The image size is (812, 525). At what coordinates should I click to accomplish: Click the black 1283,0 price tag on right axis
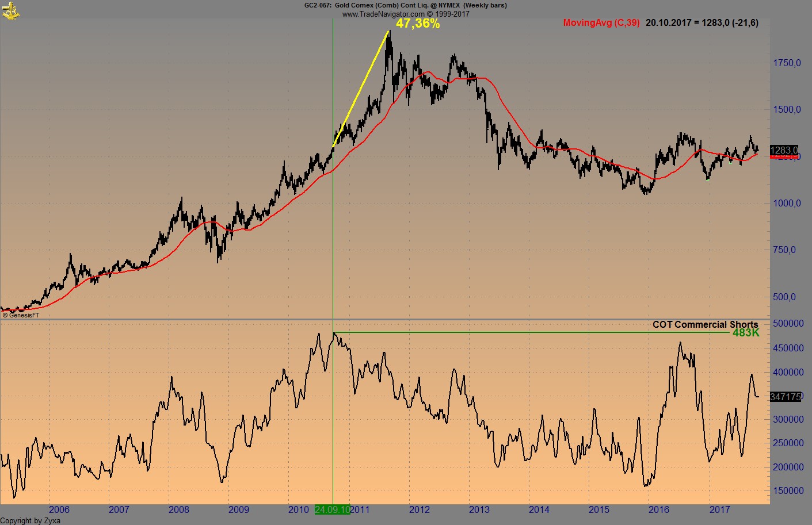click(784, 150)
